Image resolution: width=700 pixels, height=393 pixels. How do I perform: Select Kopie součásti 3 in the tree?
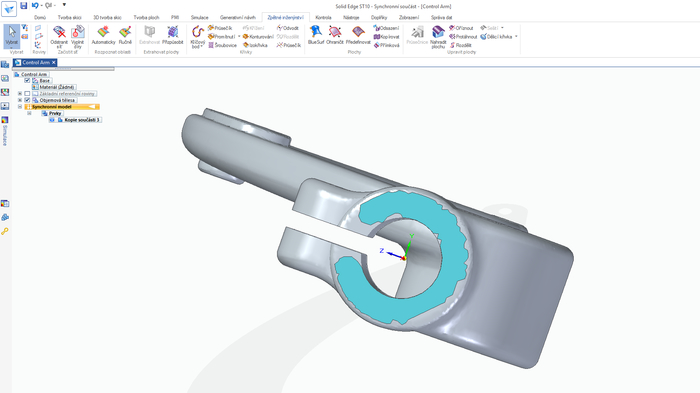(x=79, y=120)
